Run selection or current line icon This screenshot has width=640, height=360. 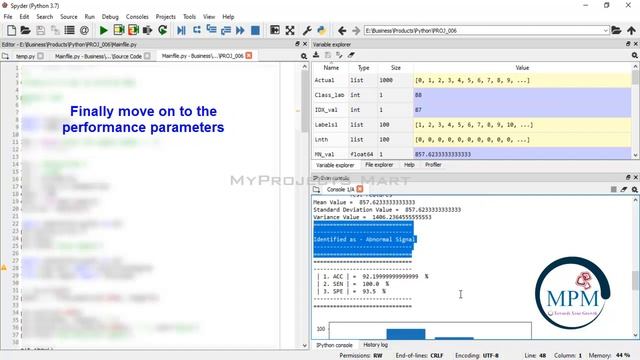click(x=147, y=30)
